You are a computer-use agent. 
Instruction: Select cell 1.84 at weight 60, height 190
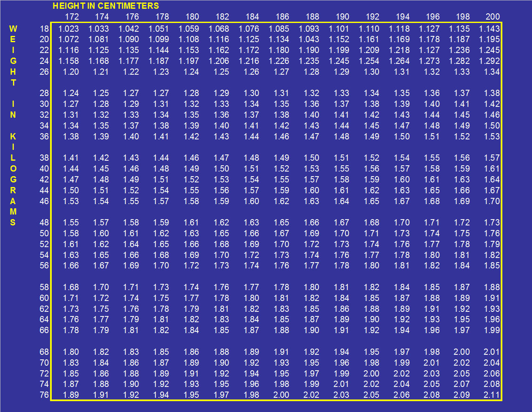[341, 298]
